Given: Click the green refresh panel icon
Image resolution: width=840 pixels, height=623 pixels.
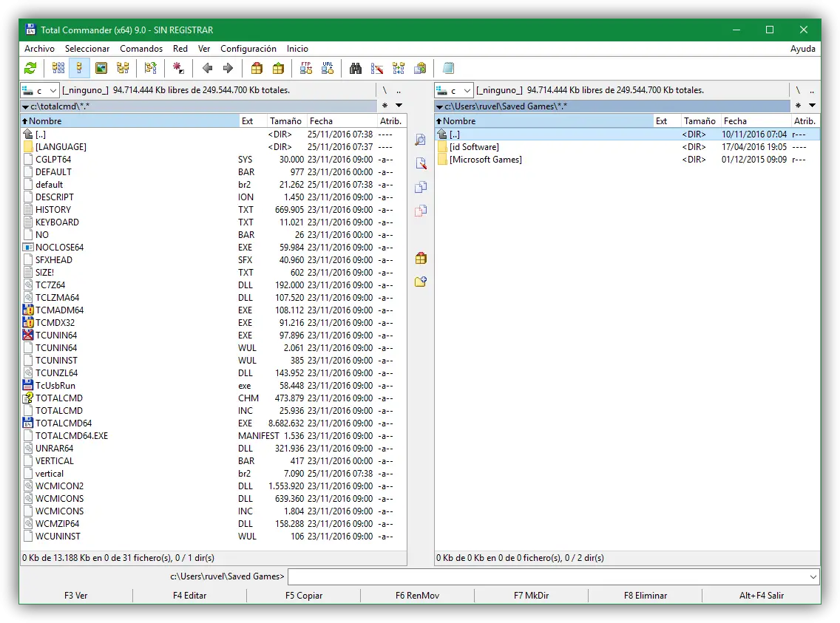Looking at the screenshot, I should (x=30, y=68).
